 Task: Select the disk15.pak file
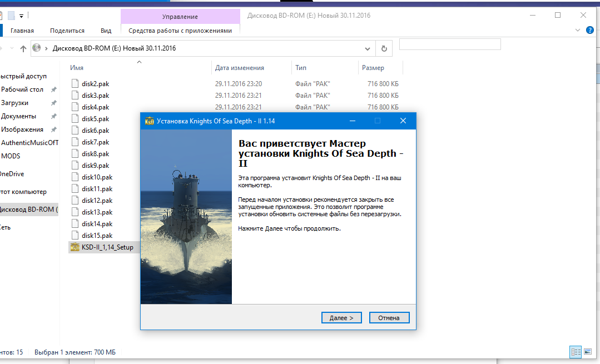coord(97,236)
